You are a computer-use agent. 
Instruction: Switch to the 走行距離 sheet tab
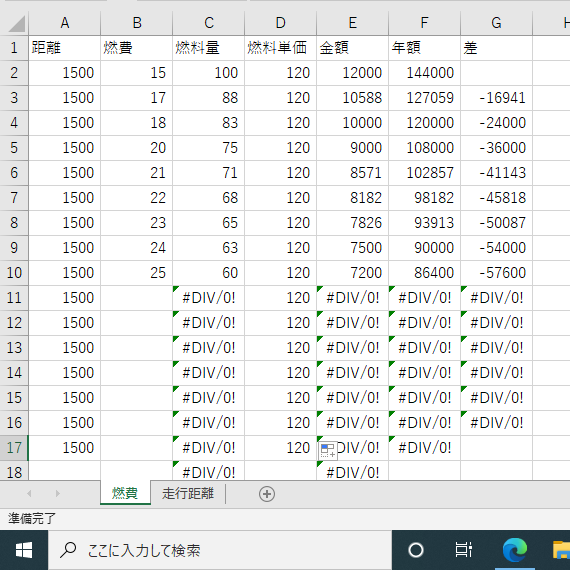pos(188,493)
